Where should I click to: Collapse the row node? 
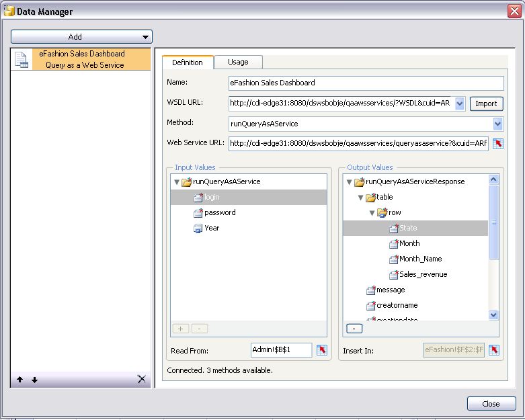[x=372, y=213]
